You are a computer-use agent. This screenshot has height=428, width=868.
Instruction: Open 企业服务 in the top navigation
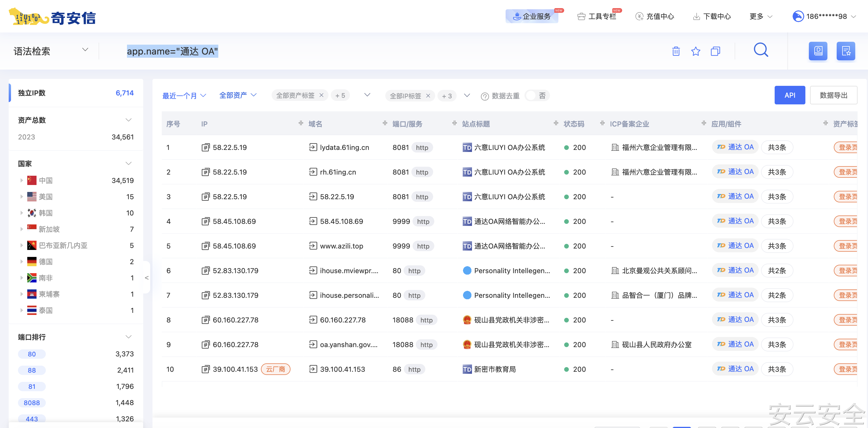(532, 16)
